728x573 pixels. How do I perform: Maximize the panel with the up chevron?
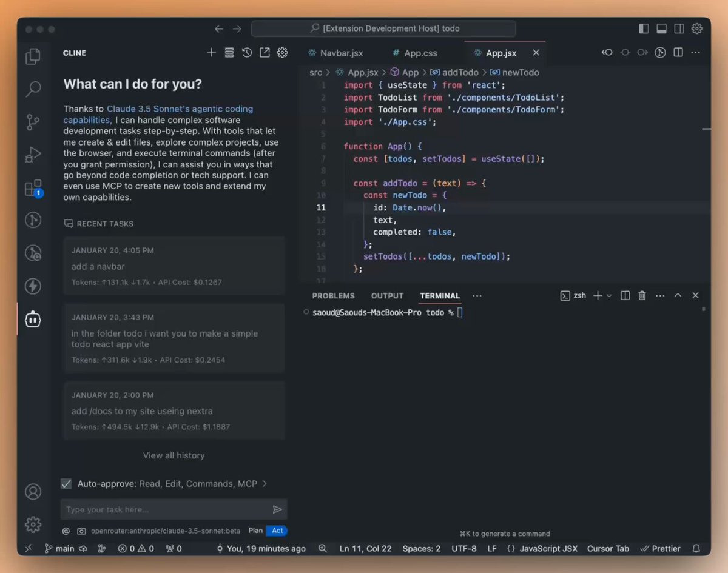pos(678,295)
